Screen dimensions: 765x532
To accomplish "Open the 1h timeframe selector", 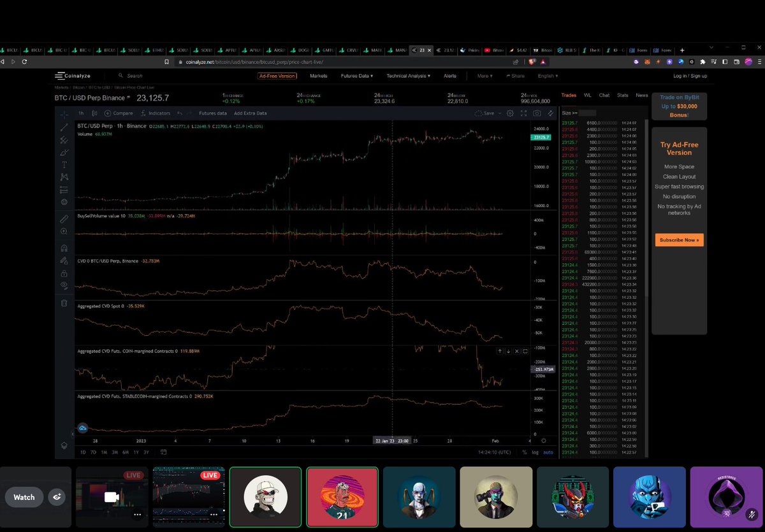I will coord(81,113).
